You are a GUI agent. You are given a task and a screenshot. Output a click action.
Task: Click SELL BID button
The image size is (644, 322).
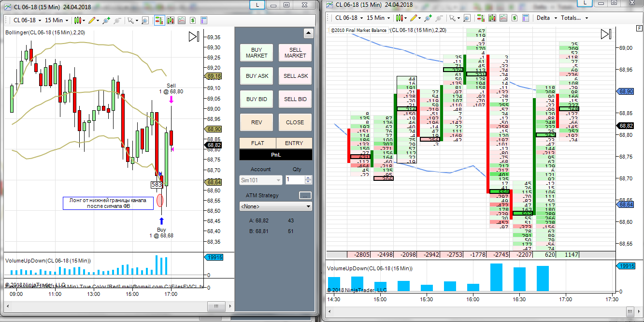pos(295,99)
